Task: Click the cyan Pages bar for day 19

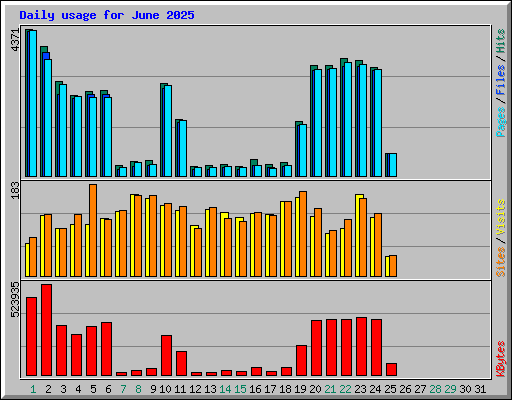Action: [303, 150]
